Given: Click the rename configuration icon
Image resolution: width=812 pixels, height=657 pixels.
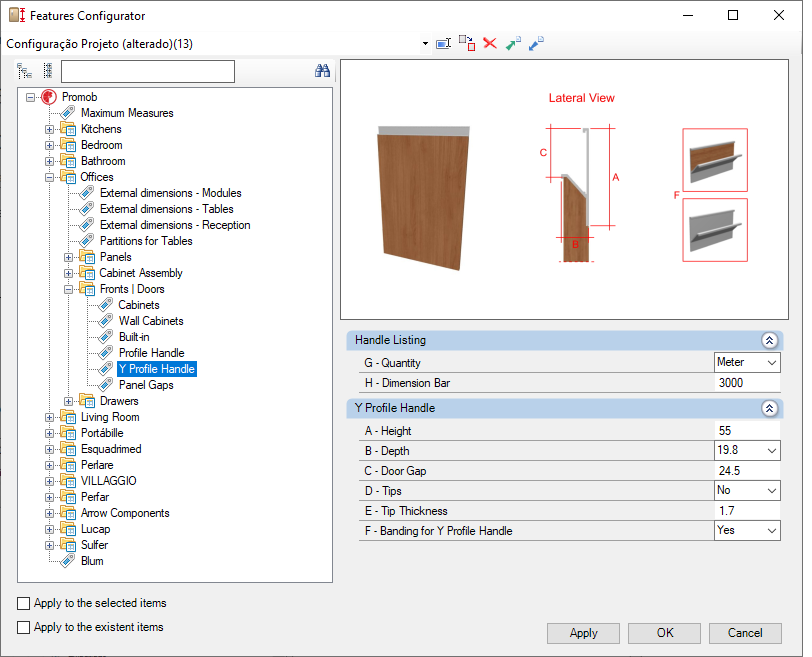Looking at the screenshot, I should click(443, 43).
